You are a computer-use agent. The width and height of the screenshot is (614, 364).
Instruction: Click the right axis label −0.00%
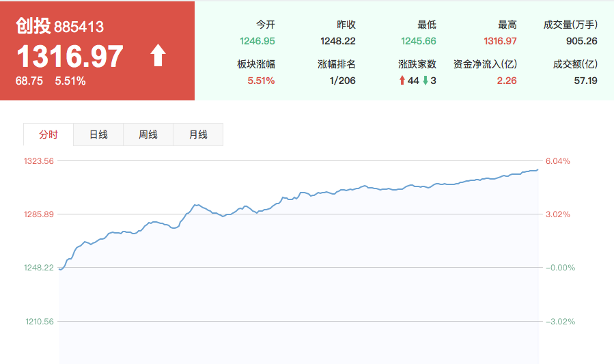[560, 268]
